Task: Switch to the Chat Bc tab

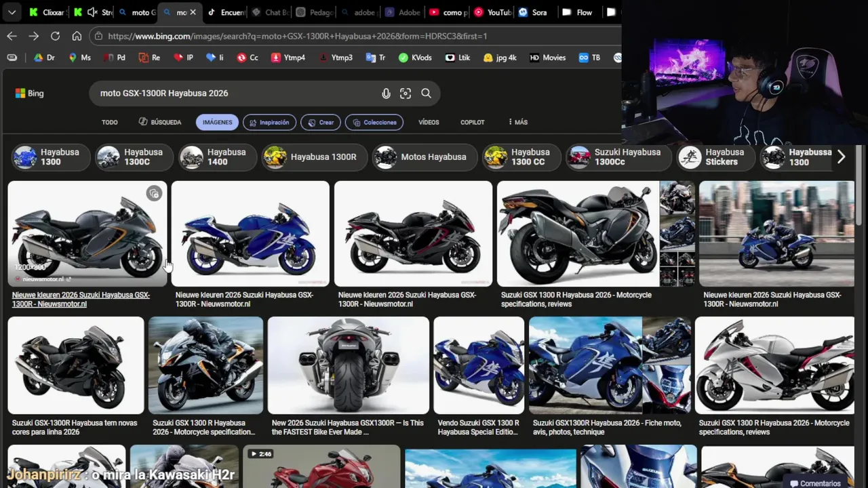Action: point(269,12)
